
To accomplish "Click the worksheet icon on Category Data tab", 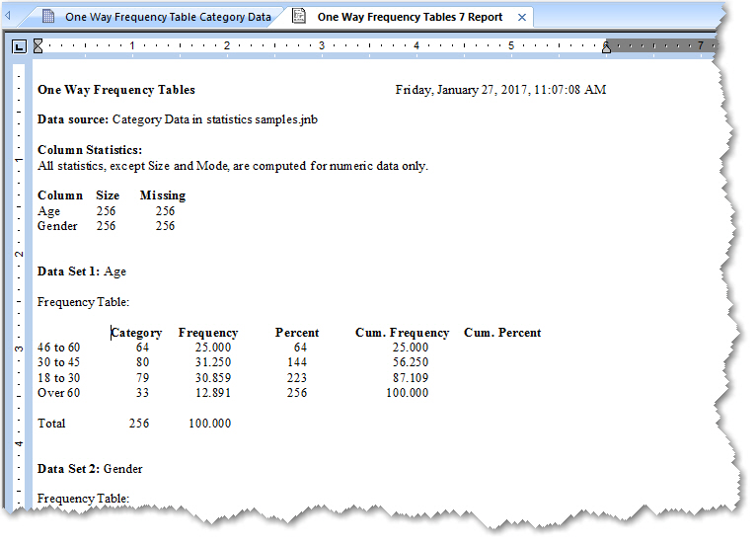I will coord(48,17).
